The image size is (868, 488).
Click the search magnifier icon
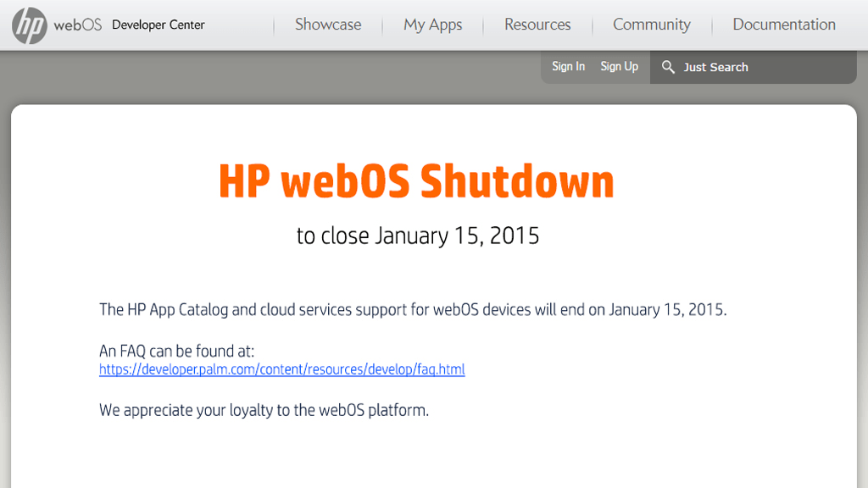[x=668, y=67]
